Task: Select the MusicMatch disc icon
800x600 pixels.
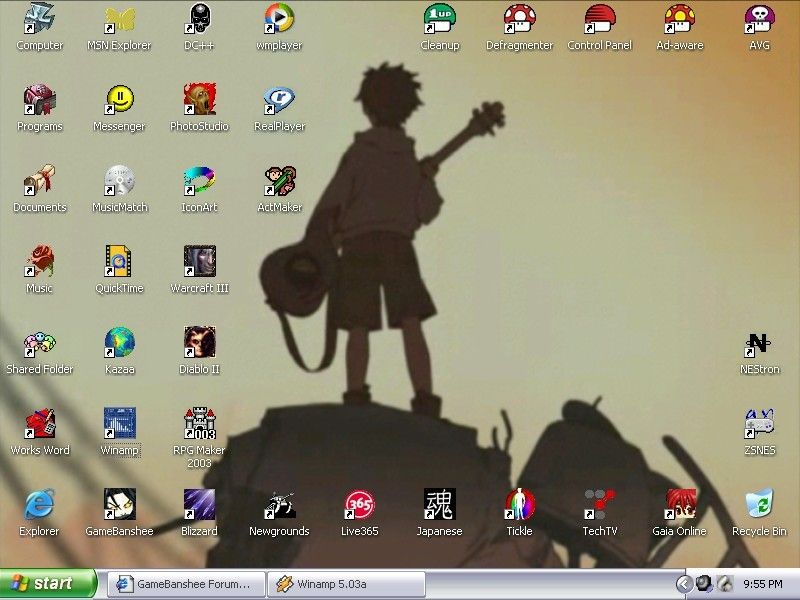Action: pos(119,180)
